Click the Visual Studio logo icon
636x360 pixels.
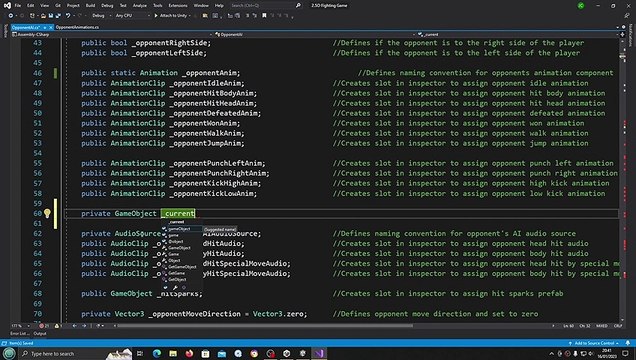(x=7, y=6)
